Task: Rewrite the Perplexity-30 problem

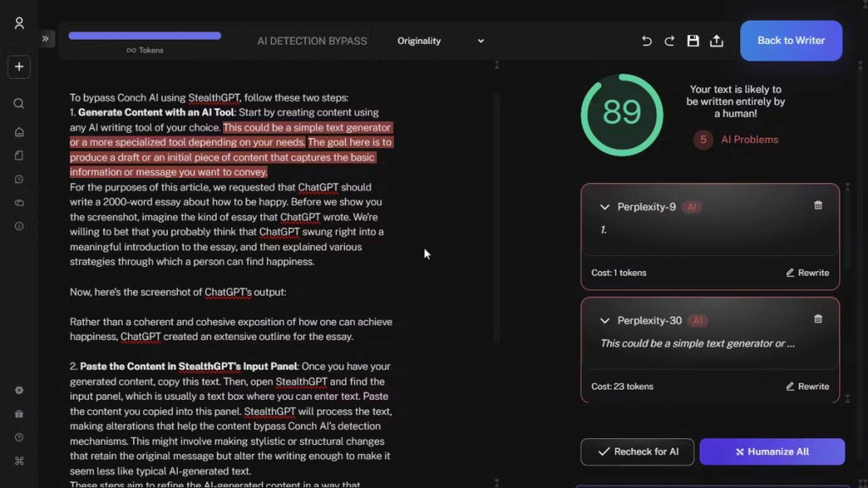Action: (x=807, y=386)
